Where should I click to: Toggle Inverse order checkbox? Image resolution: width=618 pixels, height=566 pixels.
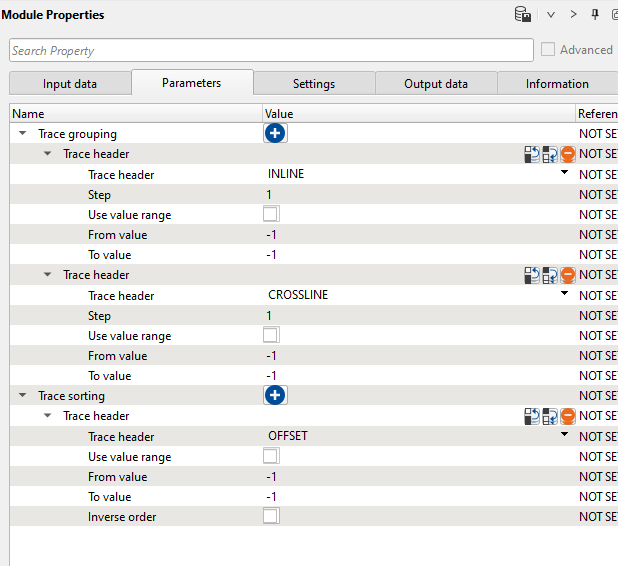pyautogui.click(x=271, y=517)
